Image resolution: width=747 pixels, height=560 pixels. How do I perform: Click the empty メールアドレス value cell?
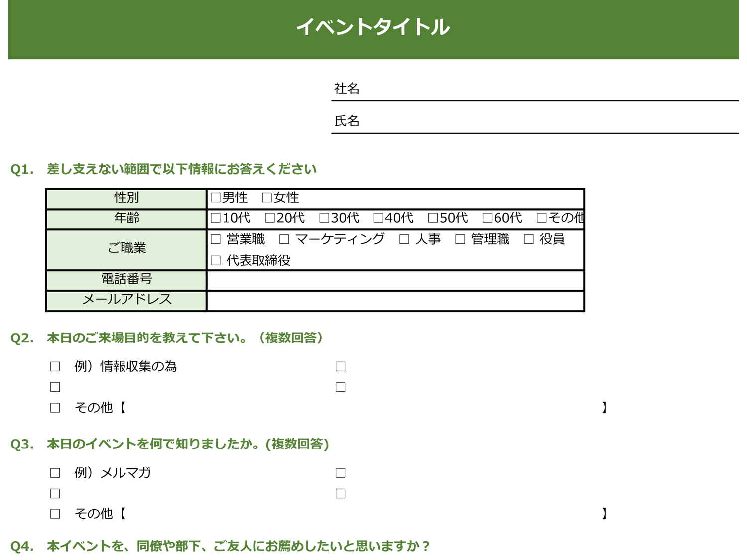395,301
